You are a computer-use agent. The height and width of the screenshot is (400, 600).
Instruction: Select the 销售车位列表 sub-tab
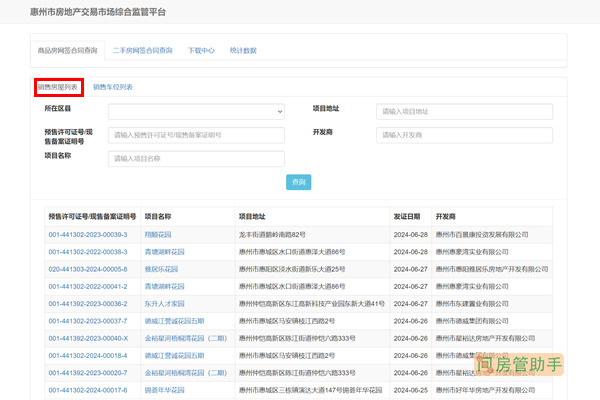(113, 87)
